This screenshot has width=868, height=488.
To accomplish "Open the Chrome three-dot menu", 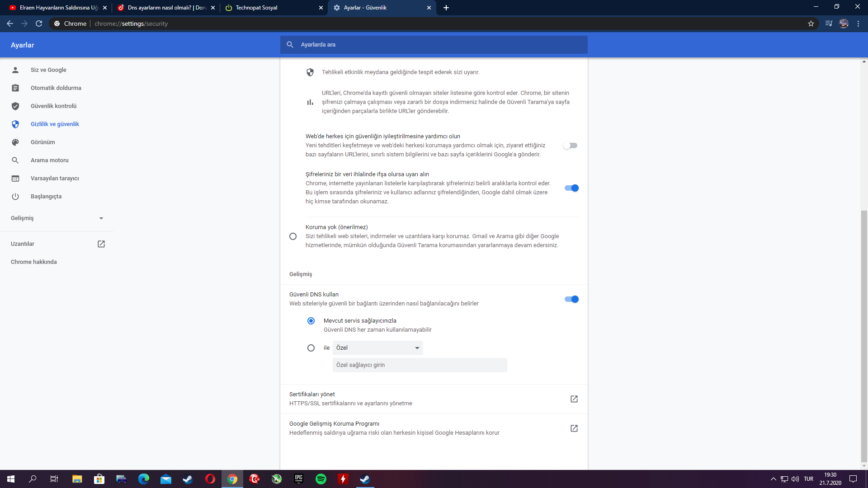I will [x=858, y=23].
